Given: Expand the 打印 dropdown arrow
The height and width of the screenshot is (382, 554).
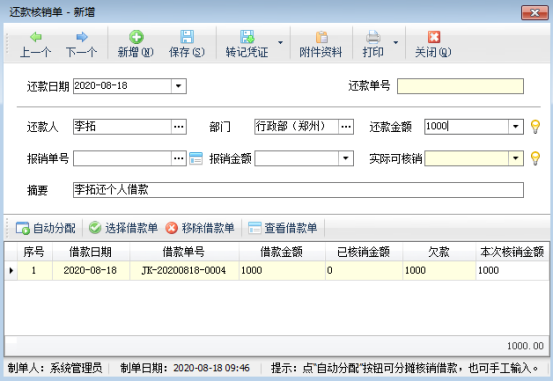Looking at the screenshot, I should (x=396, y=43).
